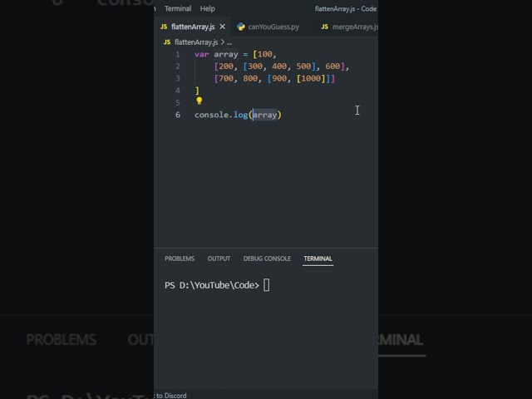Click 'array' variable name on line 1

pyautogui.click(x=226, y=55)
